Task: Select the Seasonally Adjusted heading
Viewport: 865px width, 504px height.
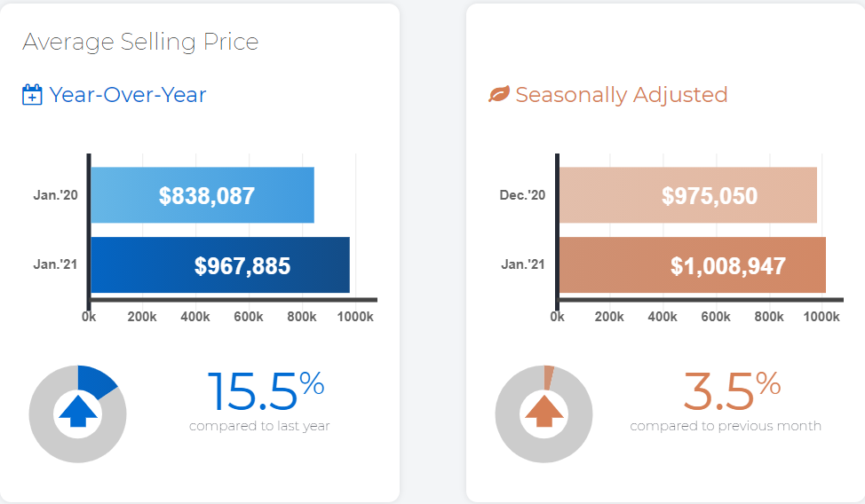Action: coord(622,95)
